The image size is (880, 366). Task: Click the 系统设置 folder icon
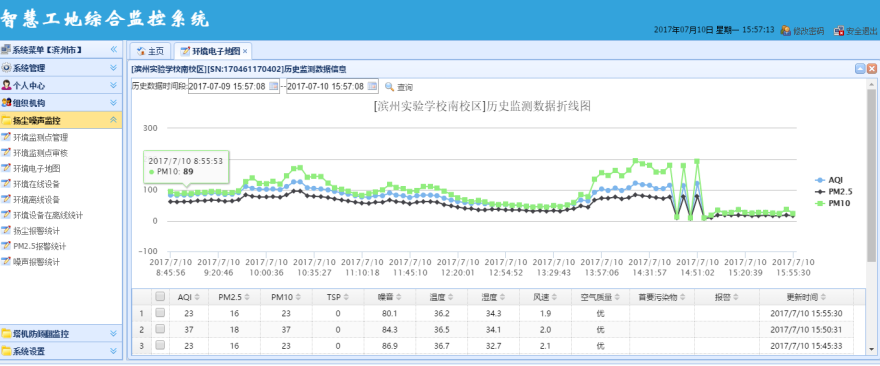pyautogui.click(x=7, y=351)
